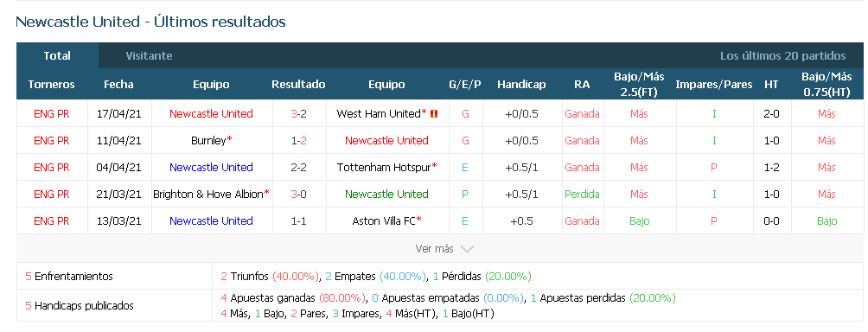Click ENG PR tournament in first row
This screenshot has width=868, height=332.
tap(52, 114)
